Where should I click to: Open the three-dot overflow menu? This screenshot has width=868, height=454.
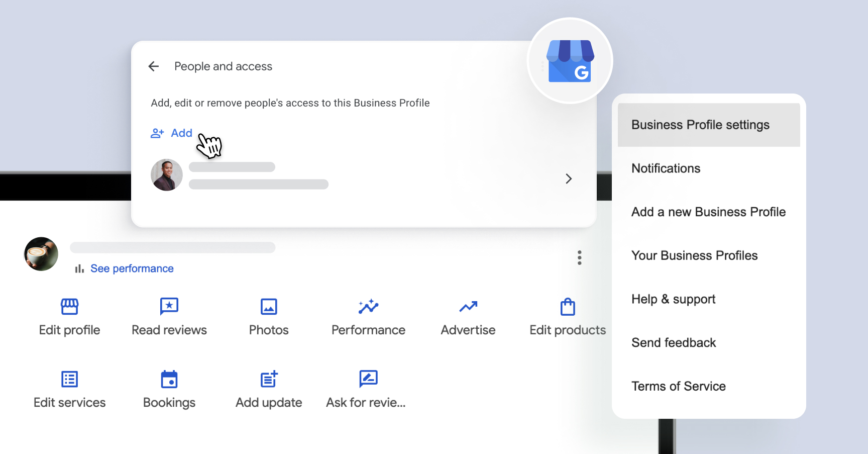[x=579, y=257]
